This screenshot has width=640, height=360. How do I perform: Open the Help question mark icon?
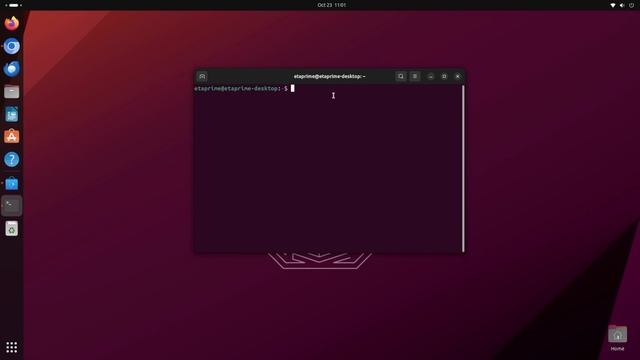(x=11, y=160)
